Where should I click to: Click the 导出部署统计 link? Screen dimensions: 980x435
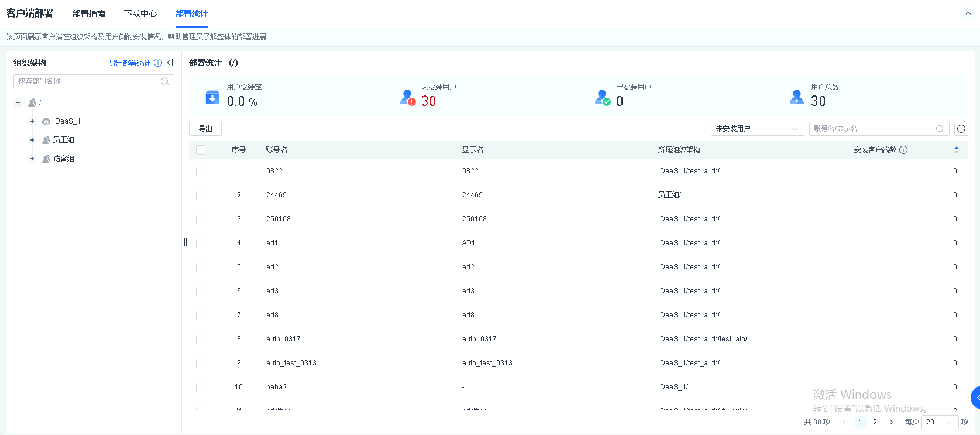pos(129,63)
